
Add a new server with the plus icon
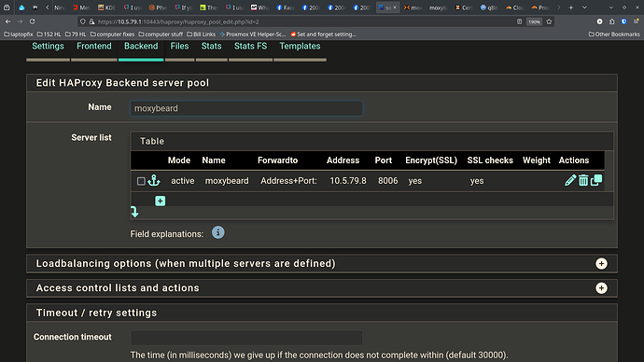point(161,201)
